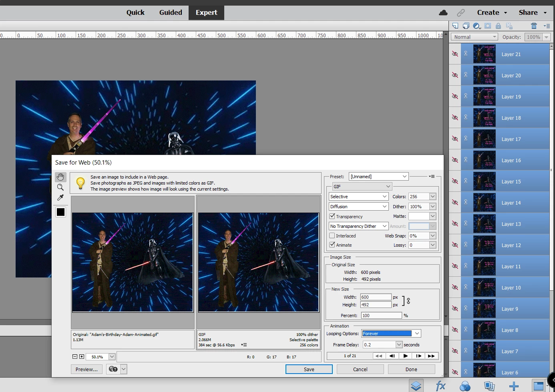Screen dimensions: 555x392
Task: Click the Preview... button
Action: [x=86, y=369]
